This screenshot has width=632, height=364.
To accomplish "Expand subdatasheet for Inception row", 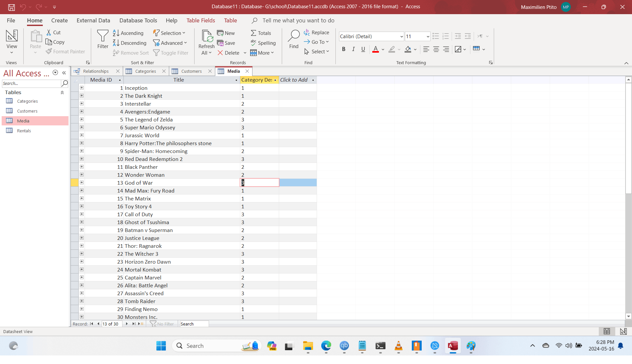I will point(82,88).
